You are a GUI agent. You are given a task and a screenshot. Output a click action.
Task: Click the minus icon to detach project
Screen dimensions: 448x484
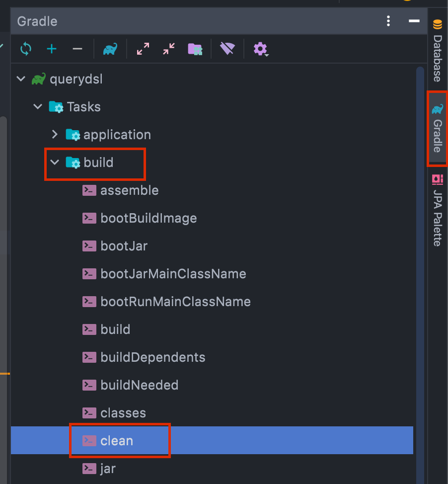pyautogui.click(x=77, y=49)
